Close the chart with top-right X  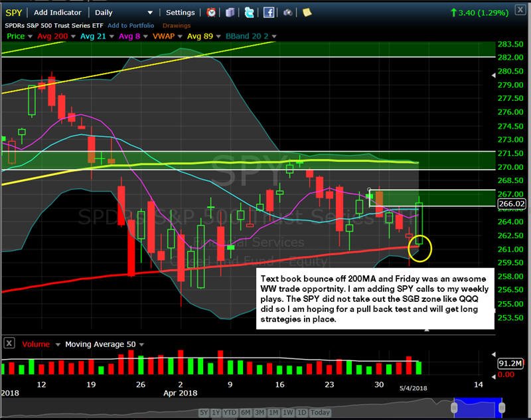coord(520,10)
